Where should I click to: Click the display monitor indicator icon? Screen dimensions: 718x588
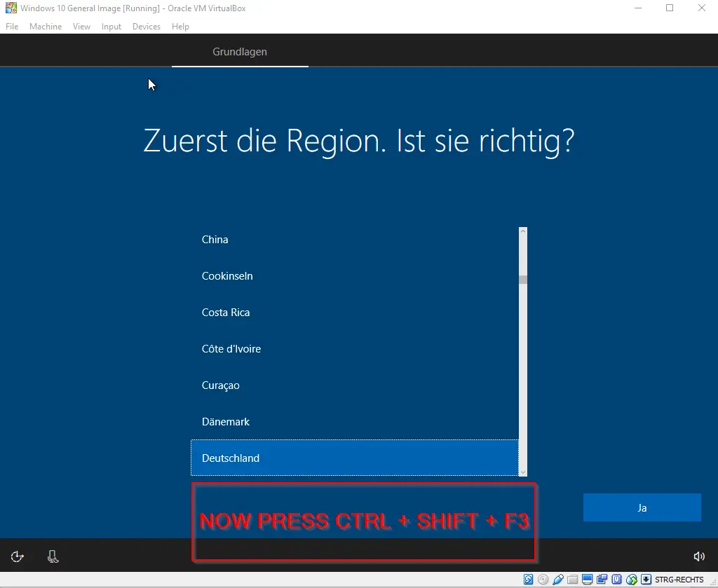tap(587, 580)
